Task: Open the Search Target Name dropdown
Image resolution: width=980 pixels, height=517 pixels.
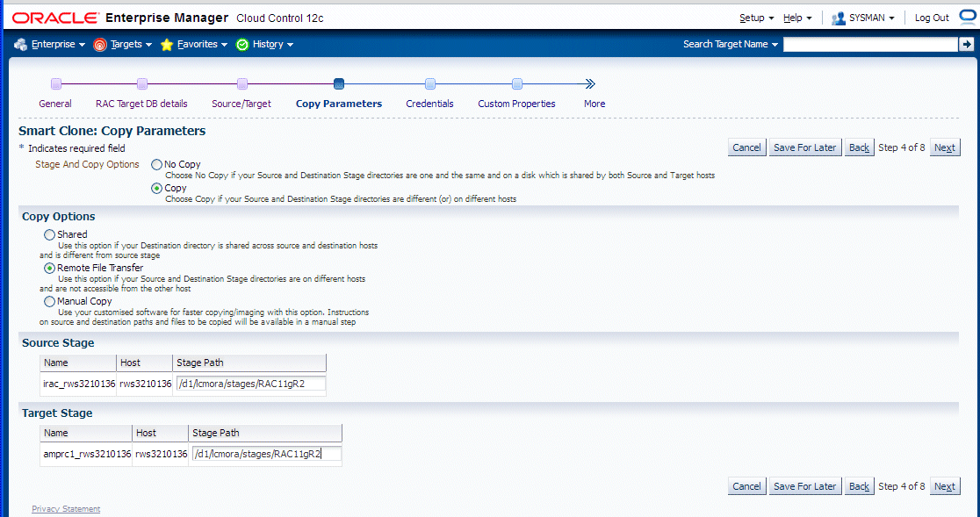Action: click(x=731, y=45)
